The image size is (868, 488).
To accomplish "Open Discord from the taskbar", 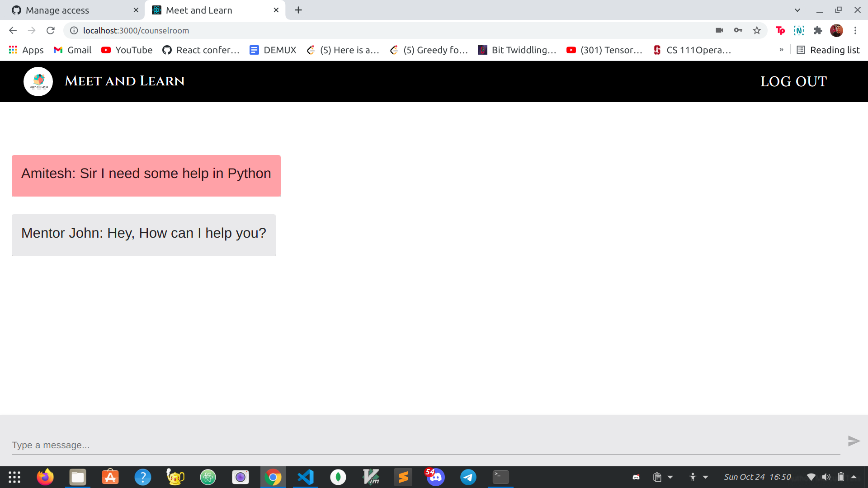I will click(435, 477).
